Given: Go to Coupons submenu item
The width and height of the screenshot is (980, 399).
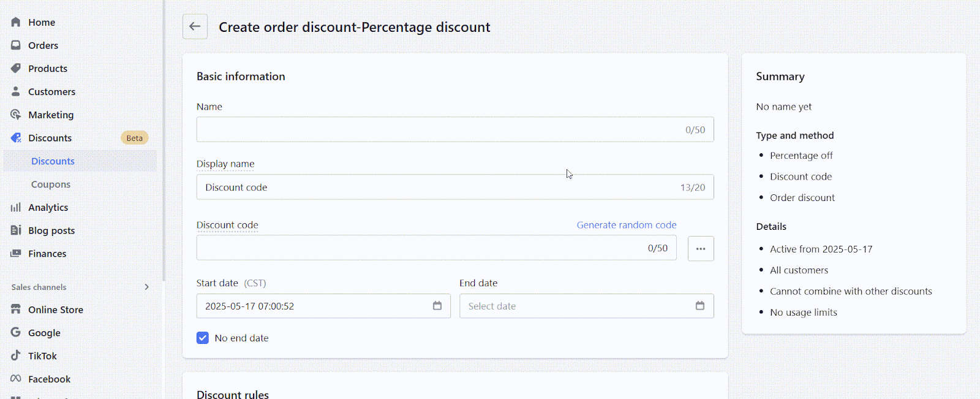Looking at the screenshot, I should pos(51,184).
